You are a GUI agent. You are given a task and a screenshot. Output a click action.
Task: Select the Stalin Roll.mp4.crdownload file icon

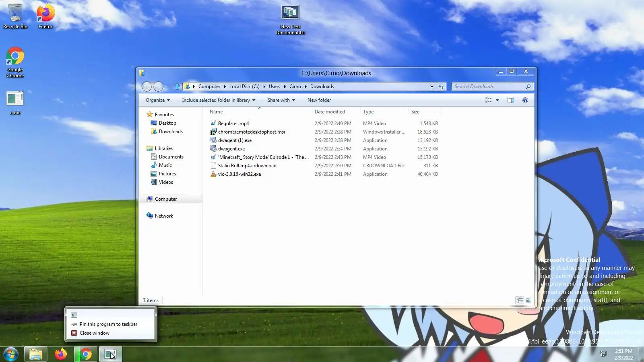[213, 166]
